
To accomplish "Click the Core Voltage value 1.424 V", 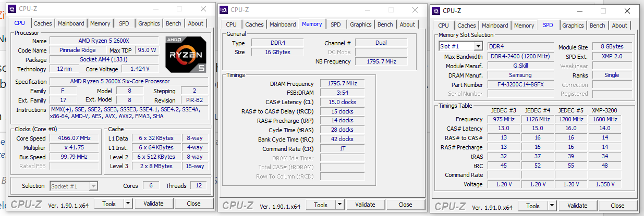I will tap(140, 69).
